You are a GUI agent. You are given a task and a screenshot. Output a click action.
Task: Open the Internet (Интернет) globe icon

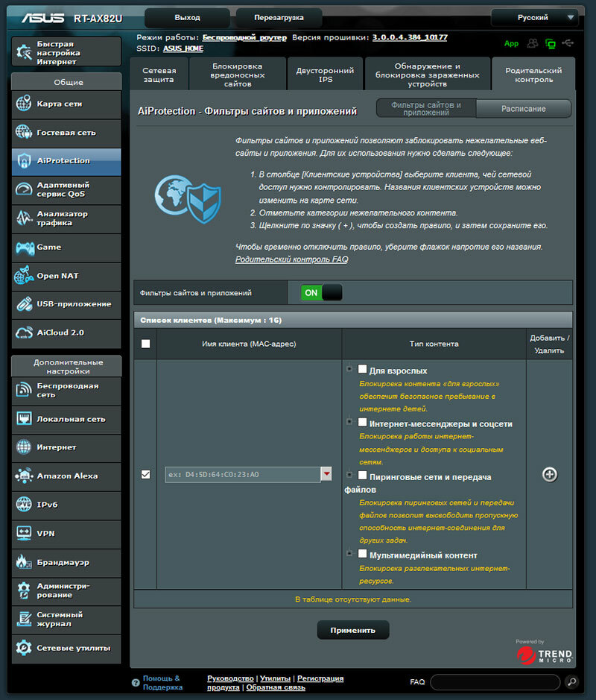tap(24, 447)
